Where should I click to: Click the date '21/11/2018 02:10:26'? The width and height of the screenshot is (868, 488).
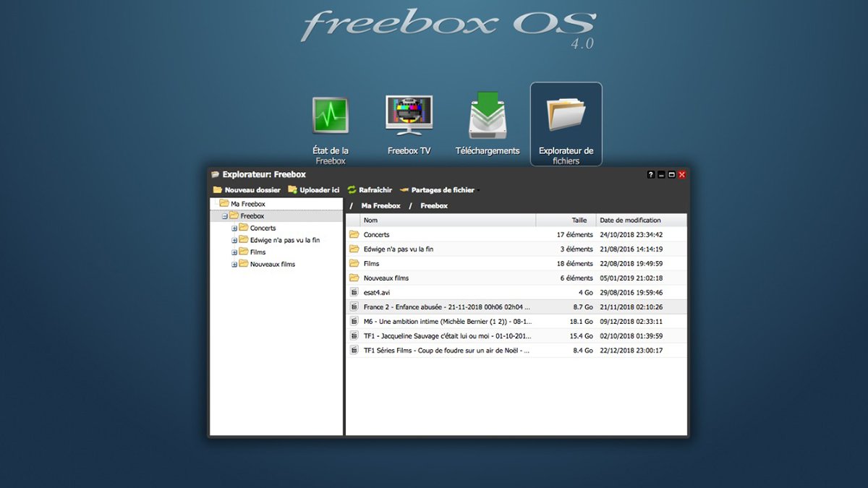(x=631, y=307)
